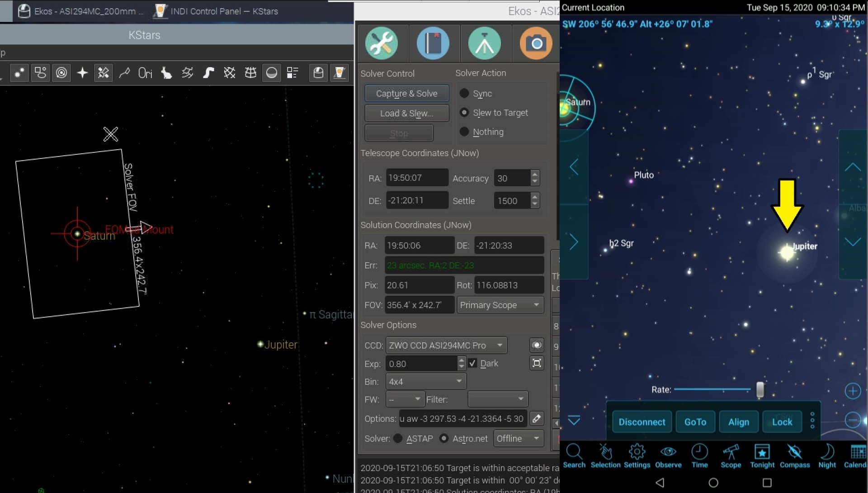Click telescope DE coordinate field

click(x=417, y=200)
